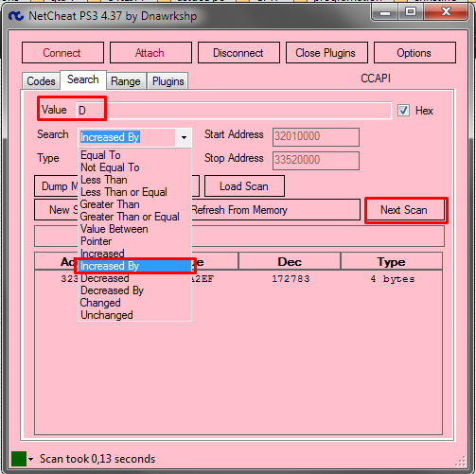Viewport: 476px width, 474px height.
Task: Click the Dec column header
Action: pyautogui.click(x=290, y=261)
